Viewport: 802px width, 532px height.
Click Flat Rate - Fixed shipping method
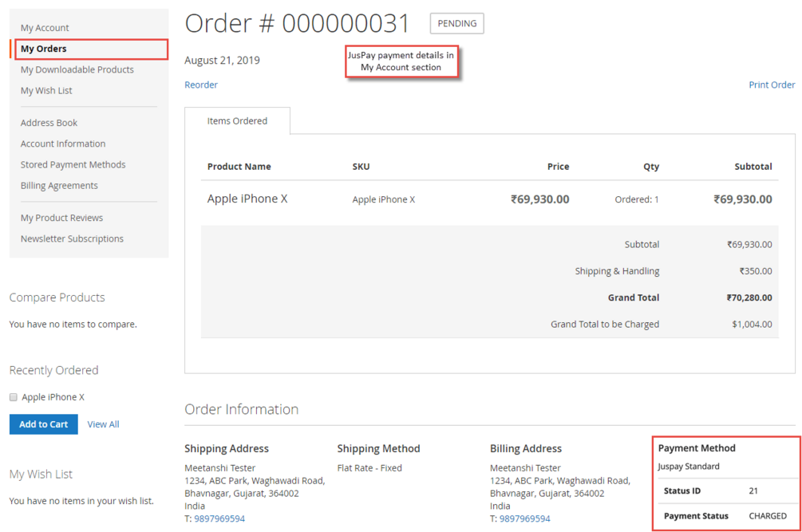point(369,468)
